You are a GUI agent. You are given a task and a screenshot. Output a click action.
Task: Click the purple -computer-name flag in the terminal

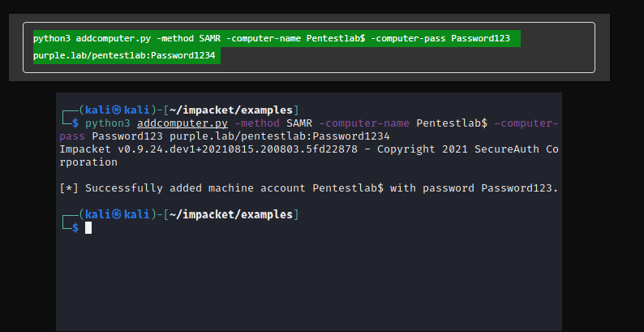click(364, 123)
